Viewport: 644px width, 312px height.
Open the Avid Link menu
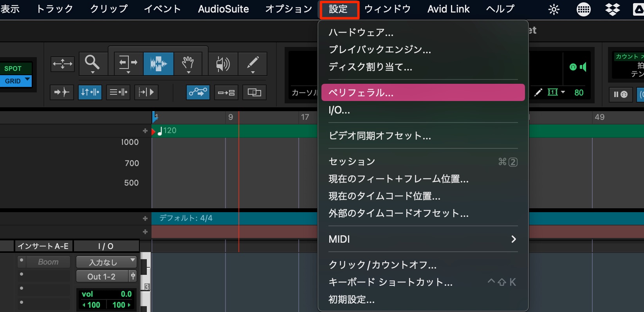click(x=449, y=9)
